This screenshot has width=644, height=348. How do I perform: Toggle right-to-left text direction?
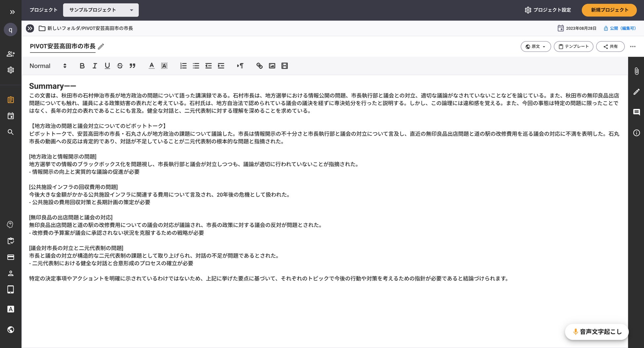tap(240, 66)
